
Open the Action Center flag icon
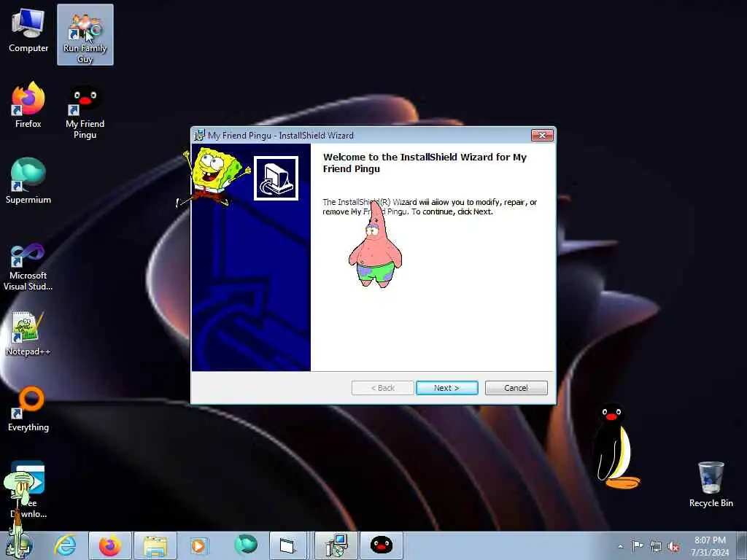[x=638, y=545]
